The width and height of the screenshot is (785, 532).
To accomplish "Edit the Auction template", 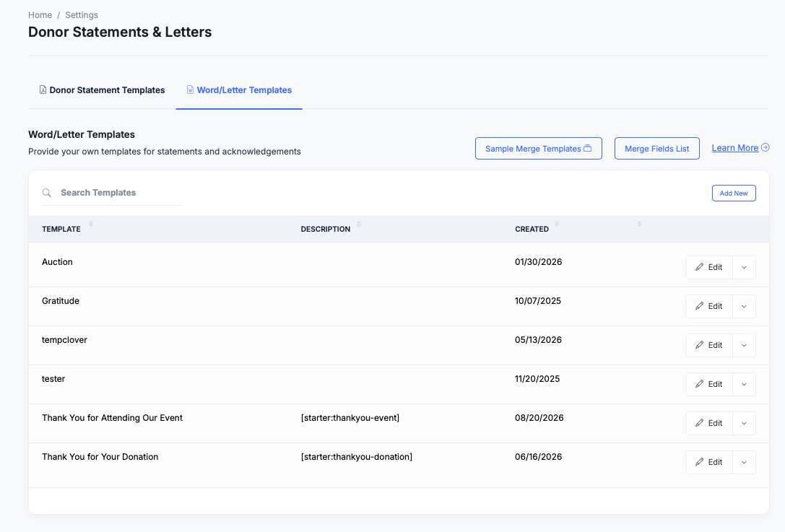I will tap(709, 267).
